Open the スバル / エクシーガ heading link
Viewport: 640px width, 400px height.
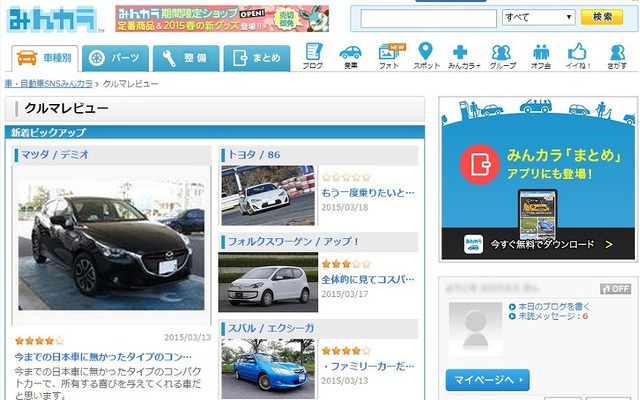[271, 328]
